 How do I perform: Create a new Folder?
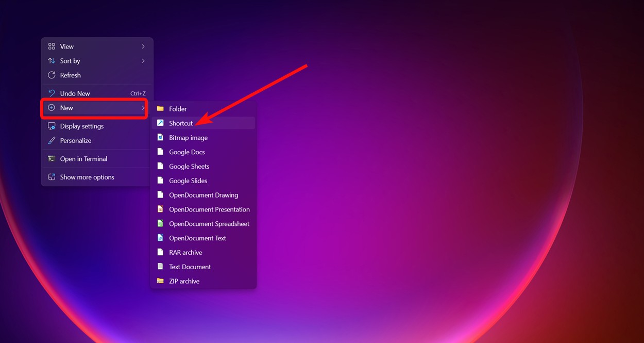[x=178, y=109]
